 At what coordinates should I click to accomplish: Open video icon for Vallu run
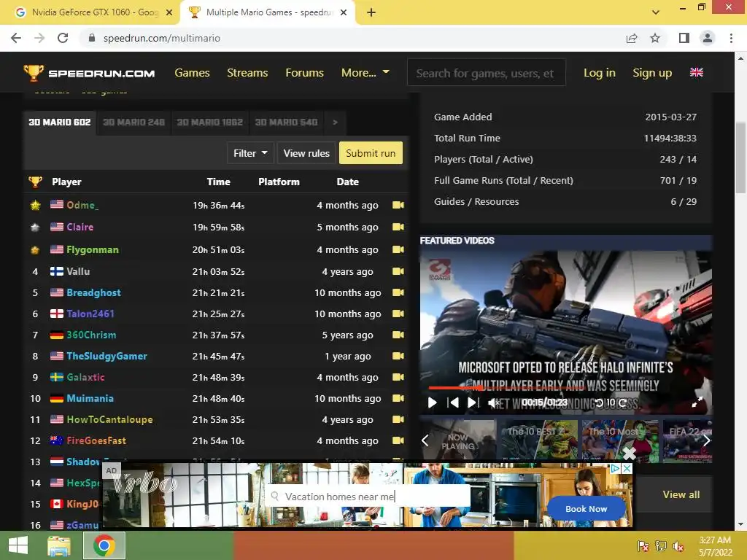[398, 271]
